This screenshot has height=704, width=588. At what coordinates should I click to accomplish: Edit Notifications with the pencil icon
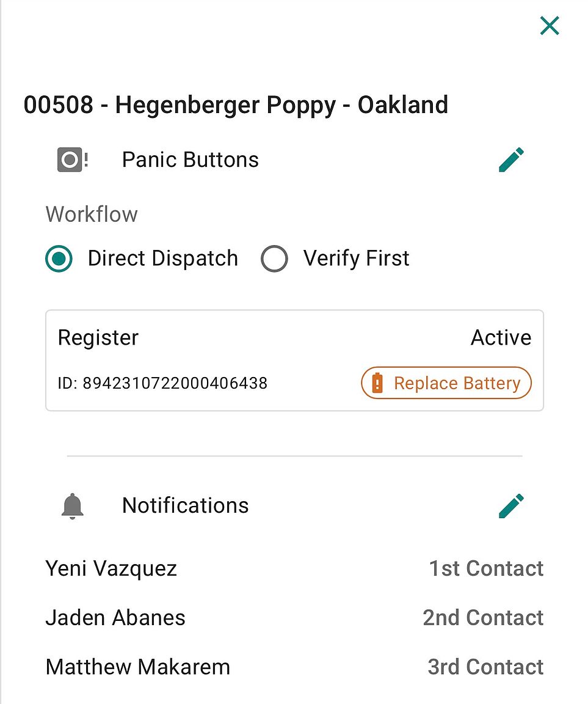[x=511, y=506]
